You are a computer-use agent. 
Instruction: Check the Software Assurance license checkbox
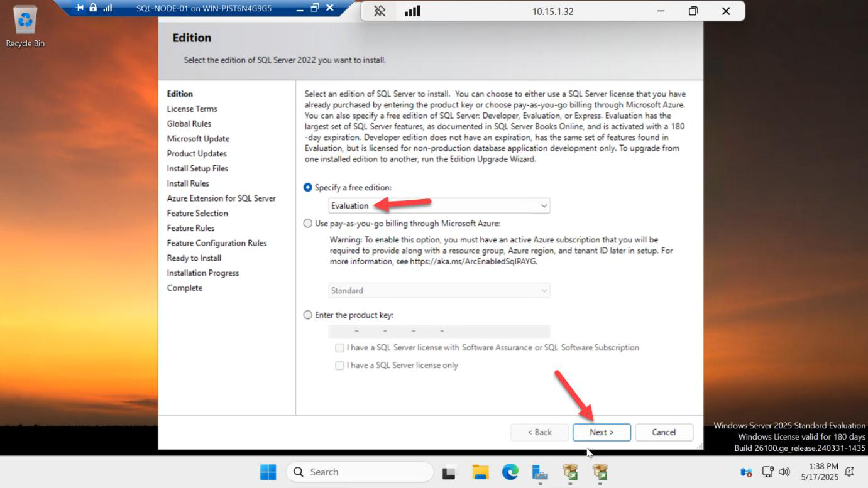coord(339,347)
